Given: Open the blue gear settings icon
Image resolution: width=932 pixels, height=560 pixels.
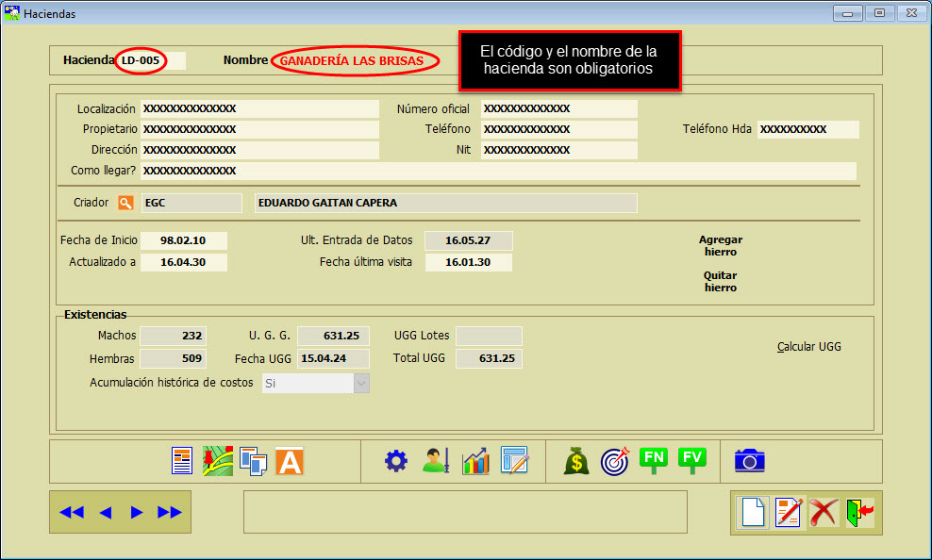Looking at the screenshot, I should point(395,461).
